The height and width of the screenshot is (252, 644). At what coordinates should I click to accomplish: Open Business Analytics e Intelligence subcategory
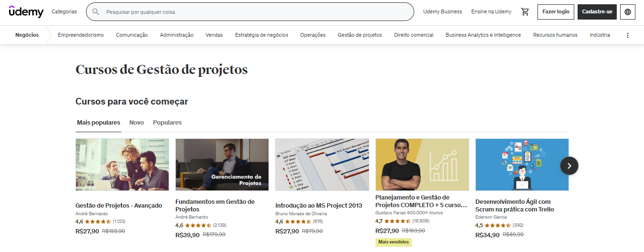(x=483, y=35)
